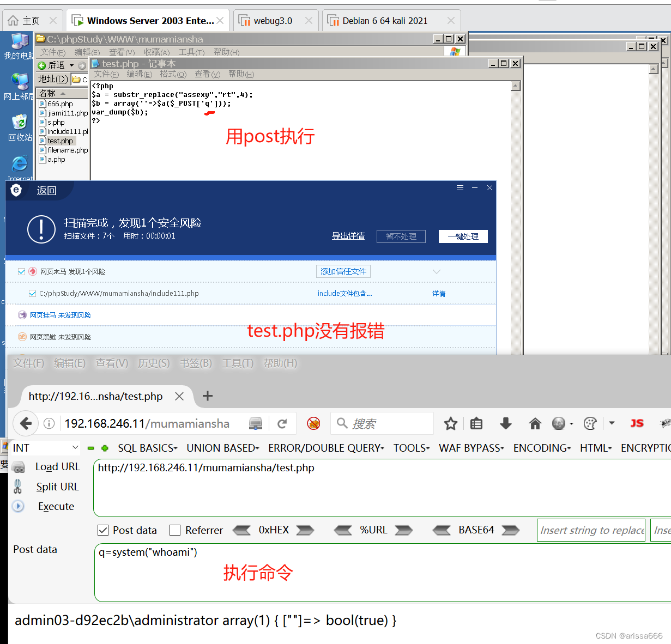Viewport: 671px width, 644px height.
Task: Click the site info icon in address bar
Action: [x=49, y=423]
